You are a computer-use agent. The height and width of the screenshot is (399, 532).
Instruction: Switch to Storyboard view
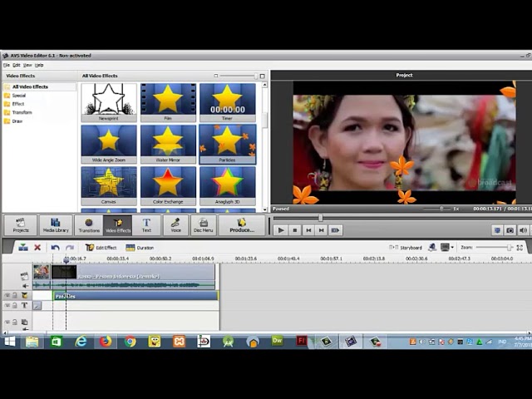click(x=406, y=248)
